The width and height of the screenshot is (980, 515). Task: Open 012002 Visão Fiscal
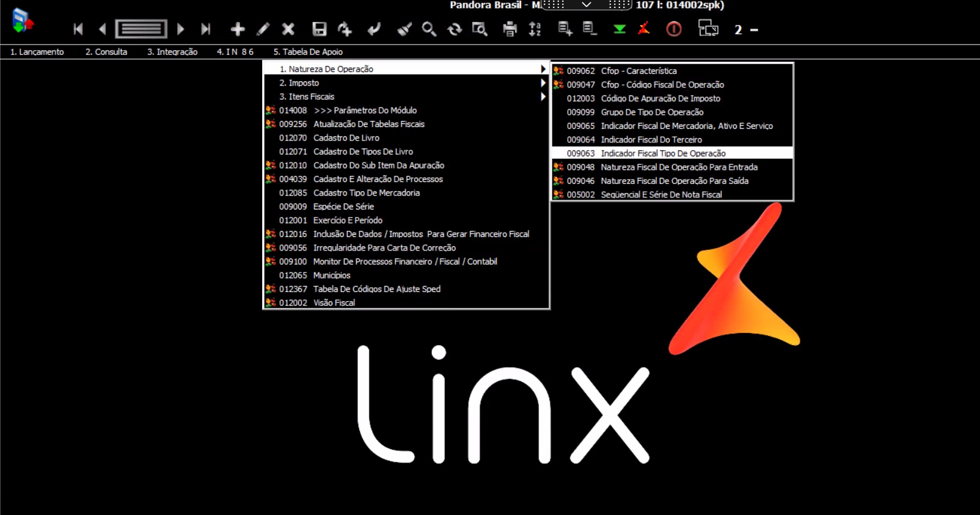[406, 303]
